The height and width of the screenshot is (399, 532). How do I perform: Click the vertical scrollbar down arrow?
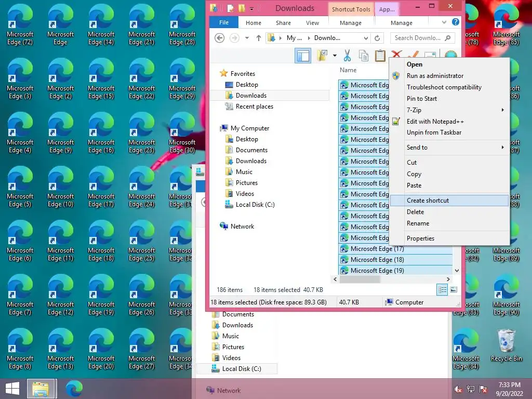457,270
